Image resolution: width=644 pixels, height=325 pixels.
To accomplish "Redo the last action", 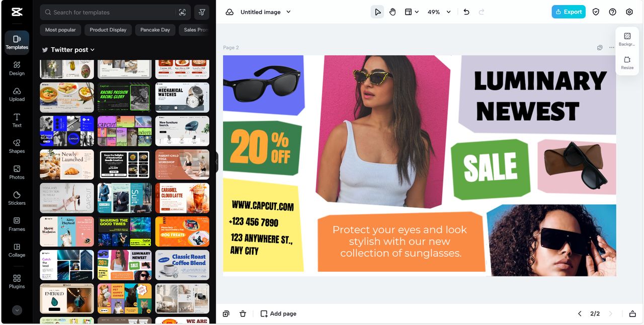I will point(481,12).
